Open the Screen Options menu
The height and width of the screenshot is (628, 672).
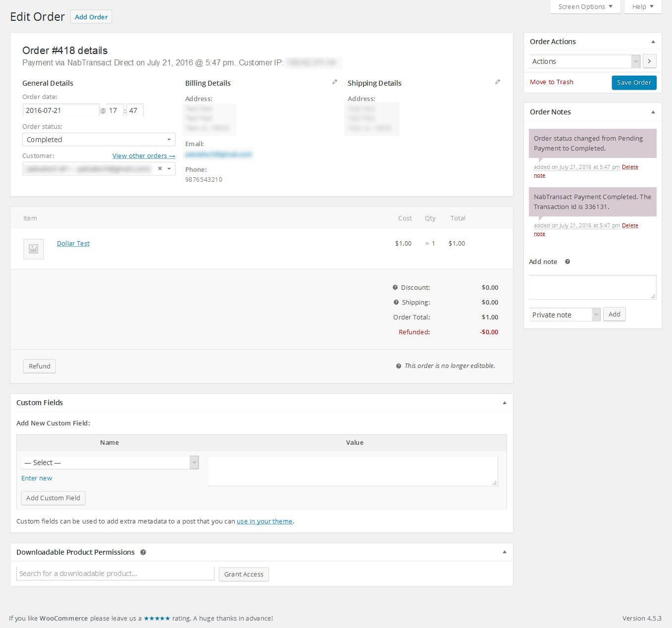pos(585,6)
